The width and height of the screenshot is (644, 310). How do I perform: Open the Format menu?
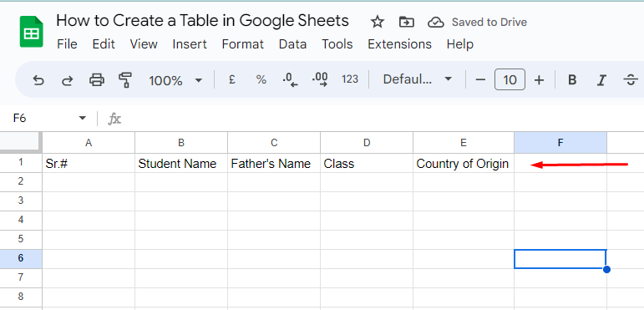pos(243,44)
